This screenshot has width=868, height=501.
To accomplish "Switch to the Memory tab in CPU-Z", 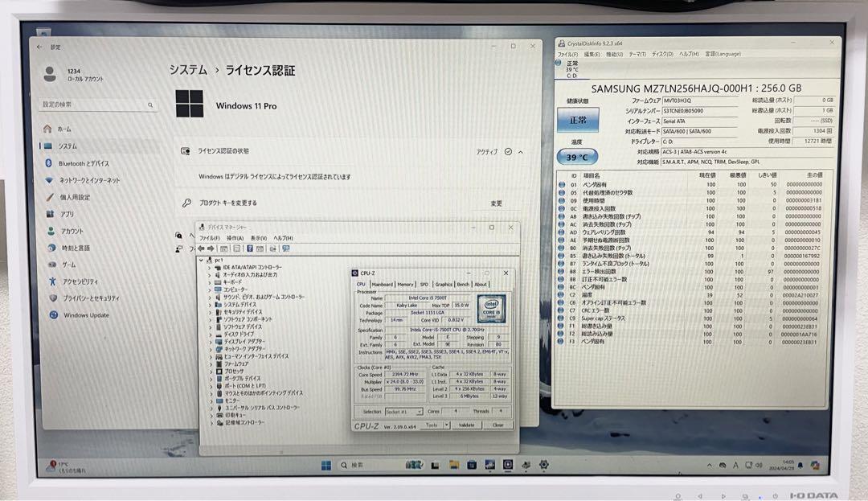I will (x=405, y=285).
